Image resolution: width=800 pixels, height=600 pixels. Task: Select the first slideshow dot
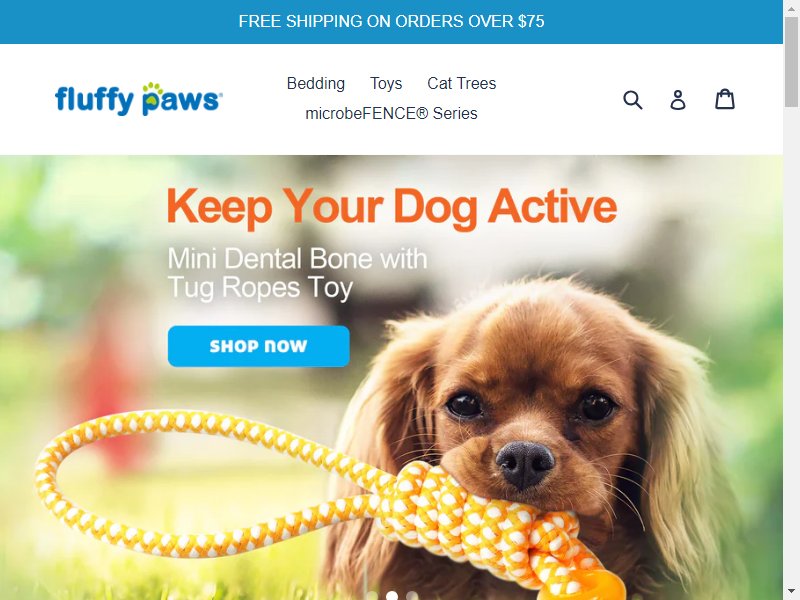(372, 596)
